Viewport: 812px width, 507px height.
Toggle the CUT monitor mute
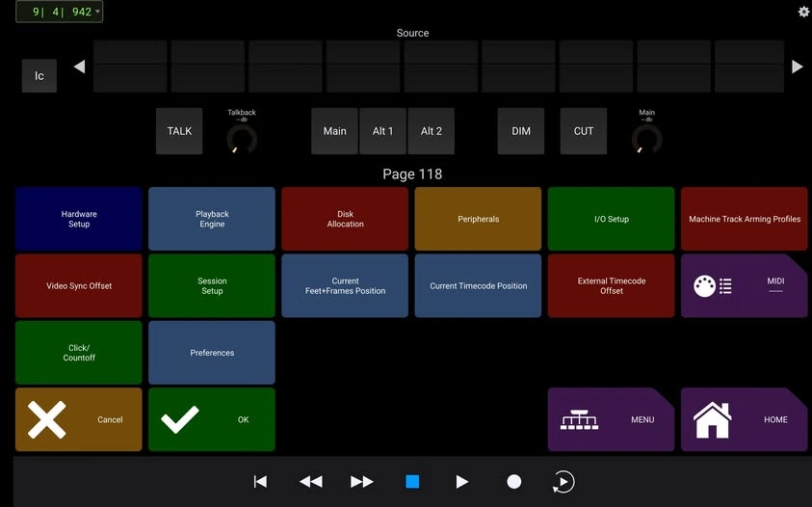[584, 131]
